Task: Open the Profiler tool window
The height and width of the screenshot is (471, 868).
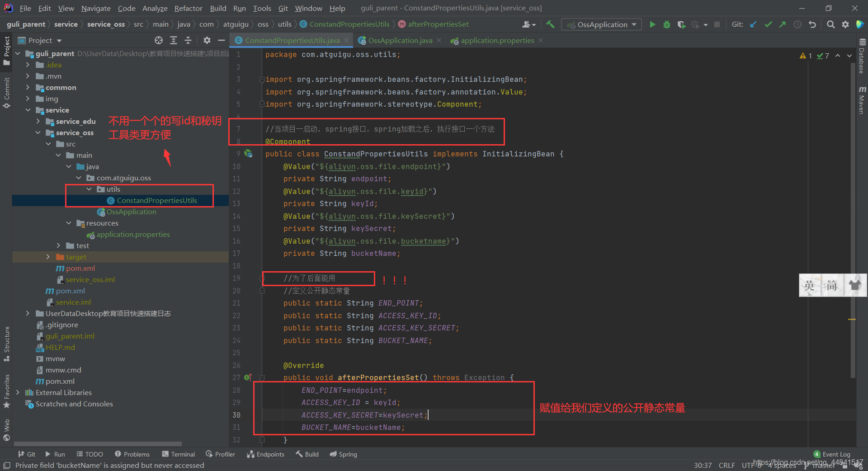Action: [220, 454]
